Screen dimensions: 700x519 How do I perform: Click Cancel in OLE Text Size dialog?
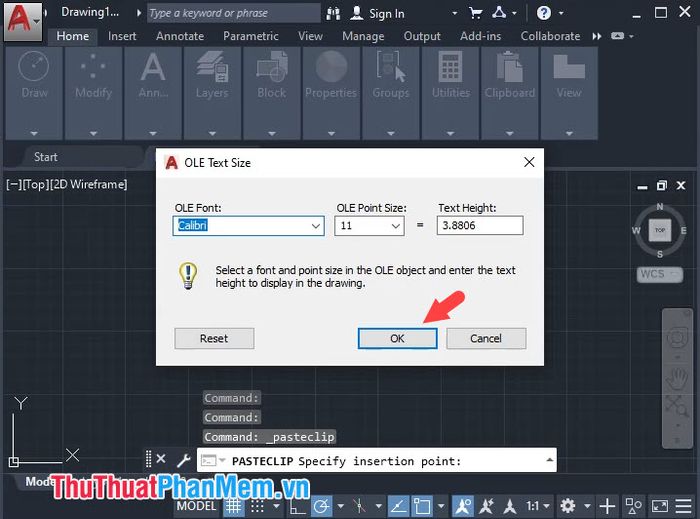[x=486, y=338]
